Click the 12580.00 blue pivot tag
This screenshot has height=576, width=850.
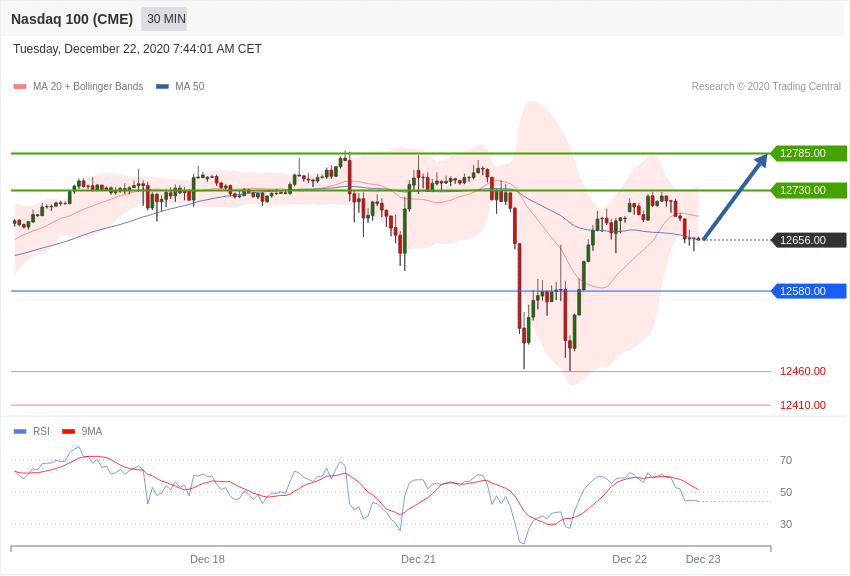(808, 291)
